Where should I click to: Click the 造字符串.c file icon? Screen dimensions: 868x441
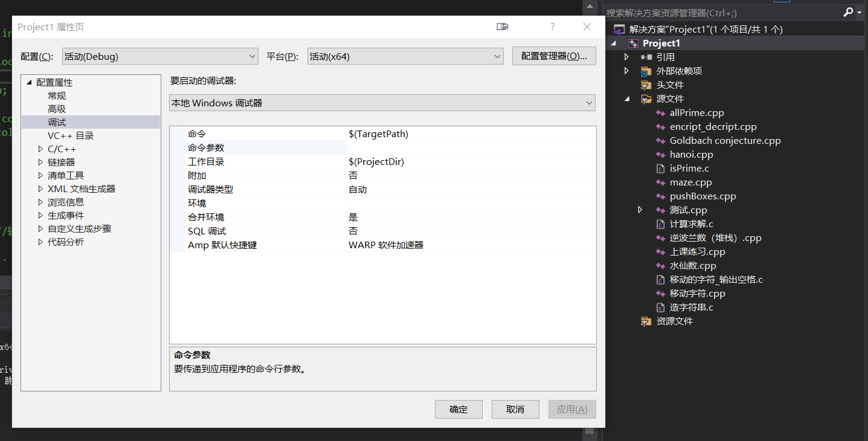tap(660, 307)
